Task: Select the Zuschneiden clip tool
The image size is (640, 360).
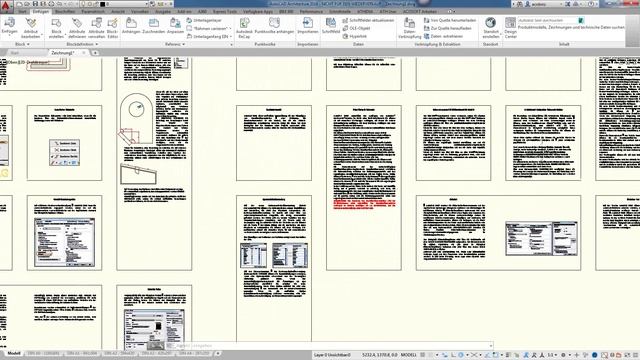Action: pos(153,25)
